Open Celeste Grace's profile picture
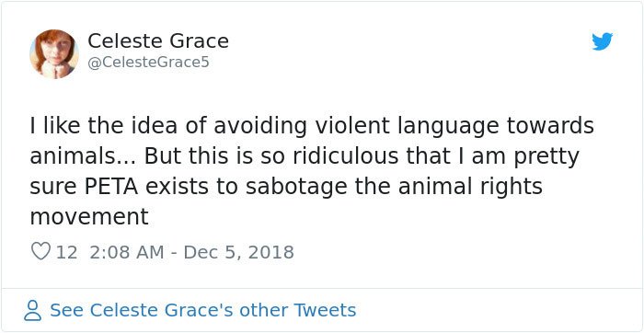 (53, 53)
